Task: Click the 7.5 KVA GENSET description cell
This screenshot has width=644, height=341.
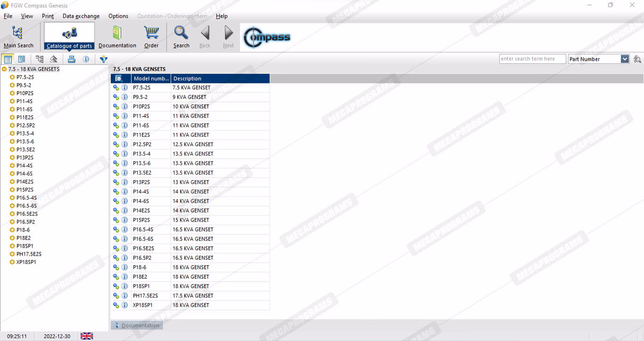Action: (220, 88)
